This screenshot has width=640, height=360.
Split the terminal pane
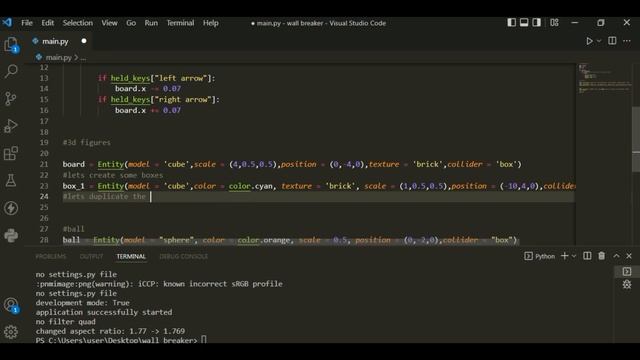click(x=587, y=256)
